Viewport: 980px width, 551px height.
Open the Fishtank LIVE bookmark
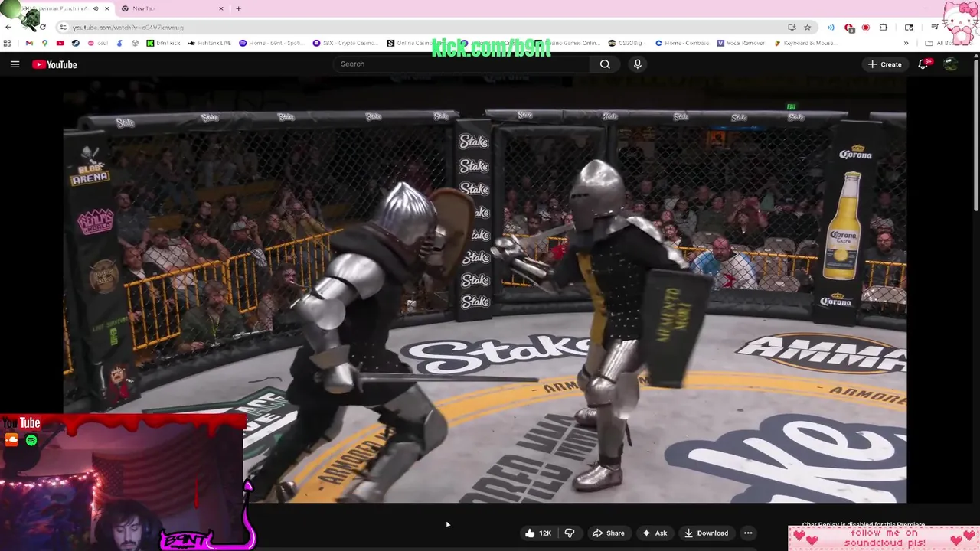[x=209, y=44]
